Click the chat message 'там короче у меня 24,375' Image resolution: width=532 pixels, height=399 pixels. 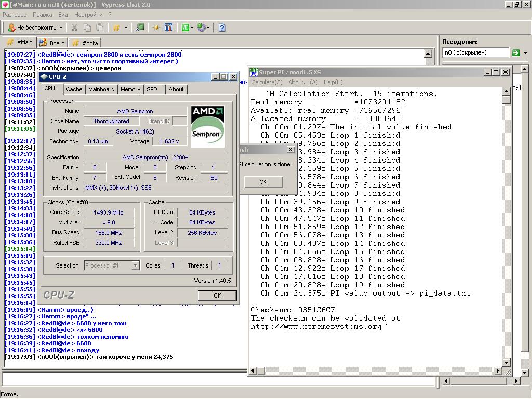(x=135, y=357)
